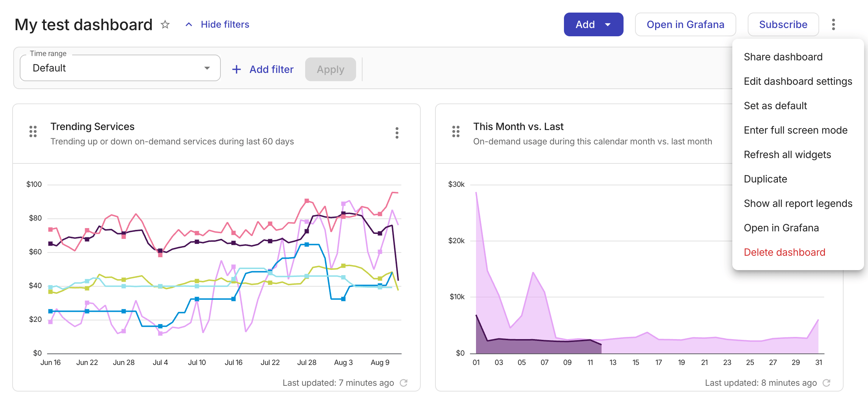Screen dimensions: 868x398
Task: Click the $30k y-axis label
Action: pos(456,184)
